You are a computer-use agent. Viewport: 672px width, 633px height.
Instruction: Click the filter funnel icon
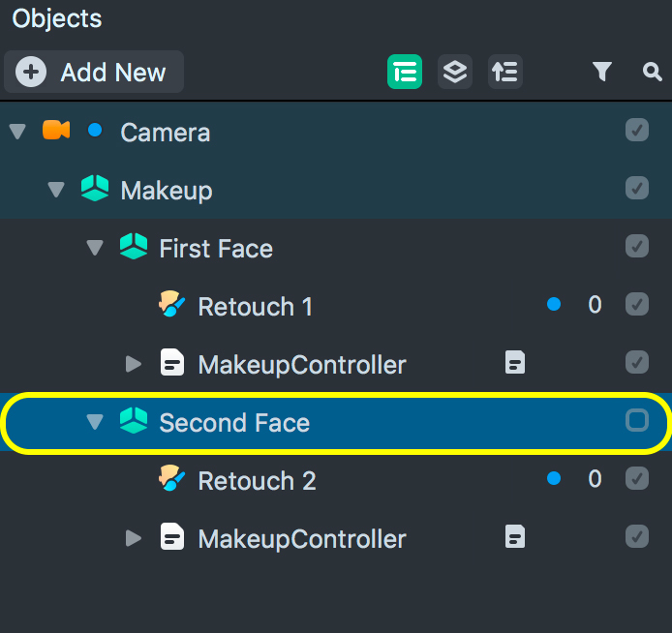coord(602,72)
